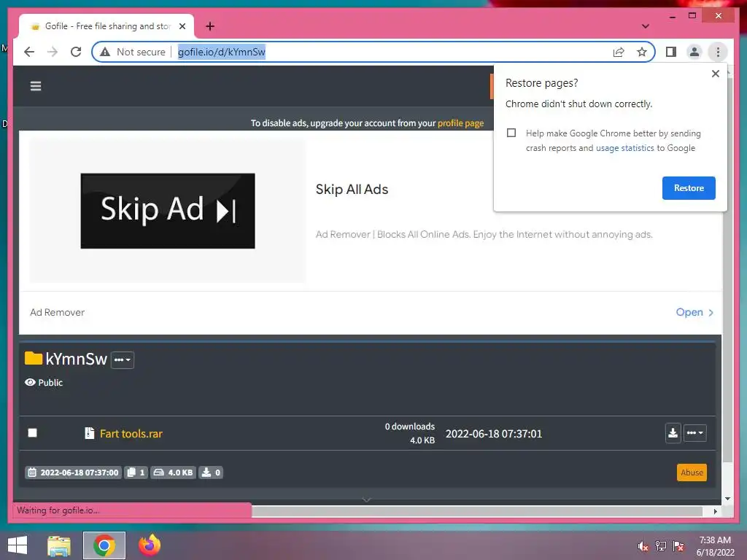Click the 0 downloads text of file

[410, 427]
